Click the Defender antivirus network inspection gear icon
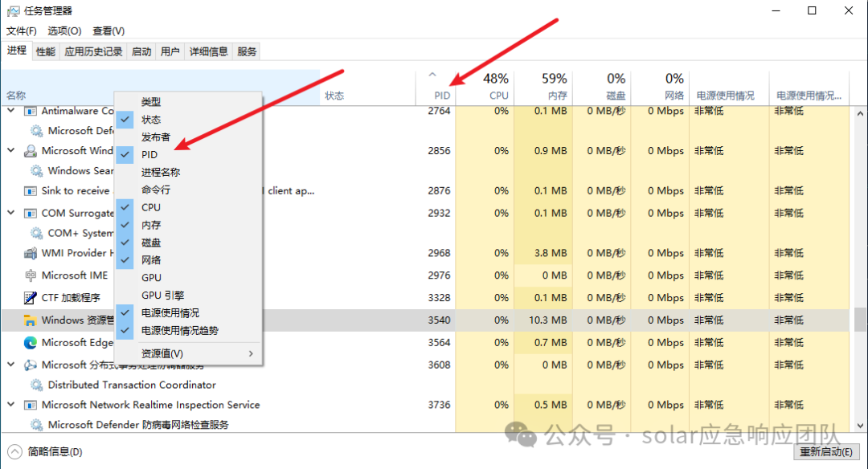Image resolution: width=868 pixels, height=469 pixels. [x=36, y=425]
